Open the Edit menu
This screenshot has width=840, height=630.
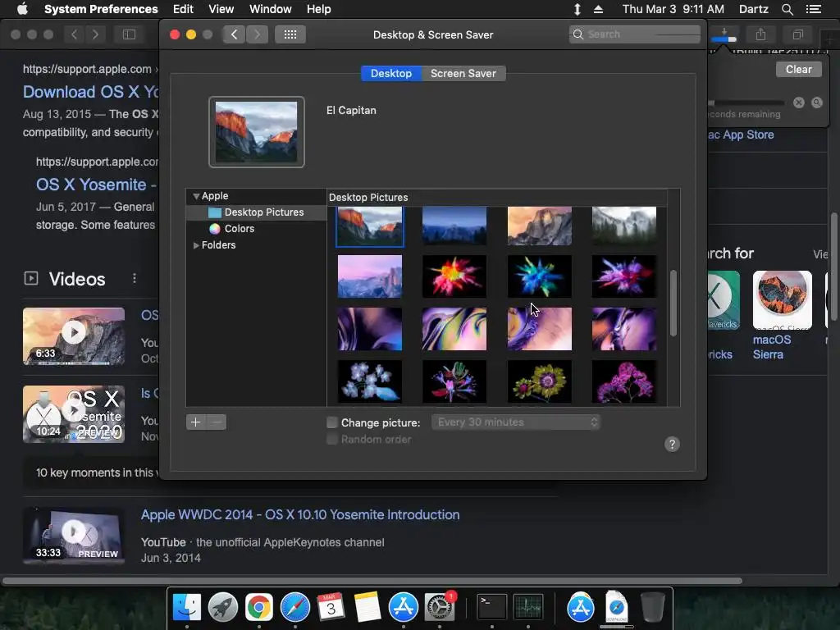coord(183,9)
